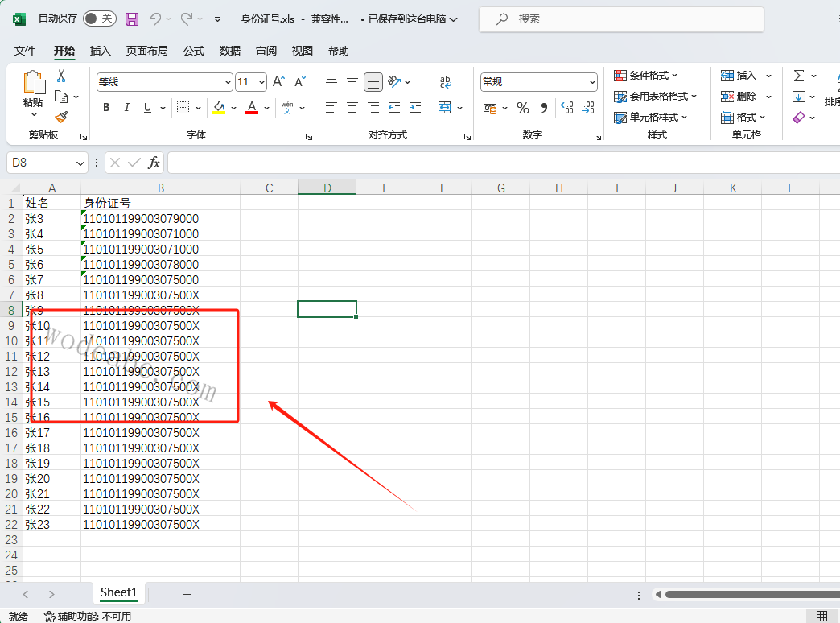
Task: Select the Sheet1 worksheet tab
Action: pos(118,592)
